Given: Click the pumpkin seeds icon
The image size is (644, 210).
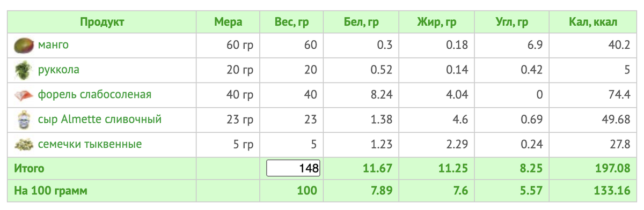Looking at the screenshot, I should click(23, 145).
